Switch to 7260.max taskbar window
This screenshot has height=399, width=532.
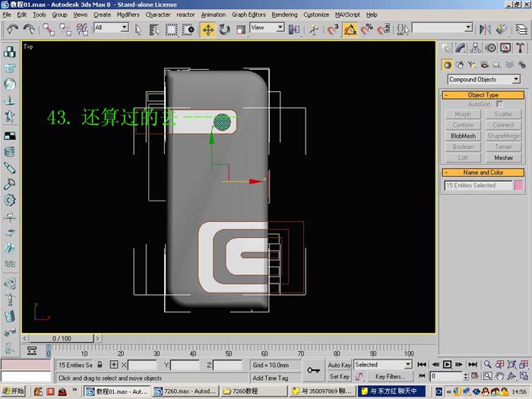186,391
